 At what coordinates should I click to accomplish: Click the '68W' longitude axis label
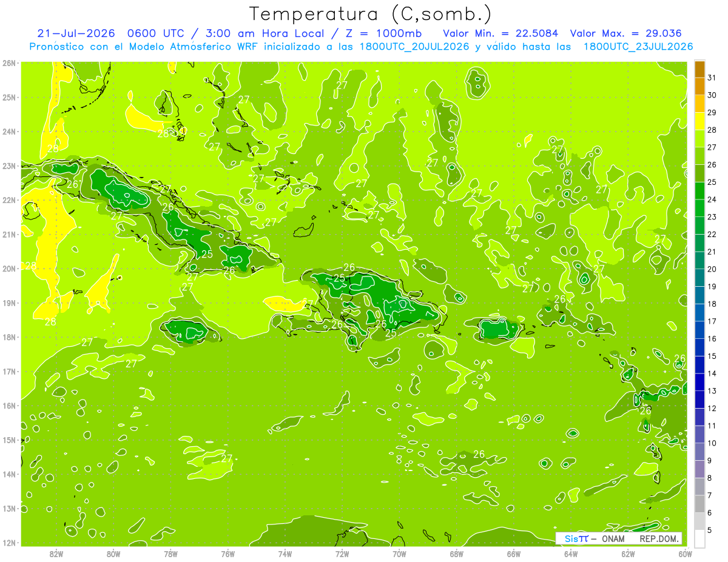point(457,554)
